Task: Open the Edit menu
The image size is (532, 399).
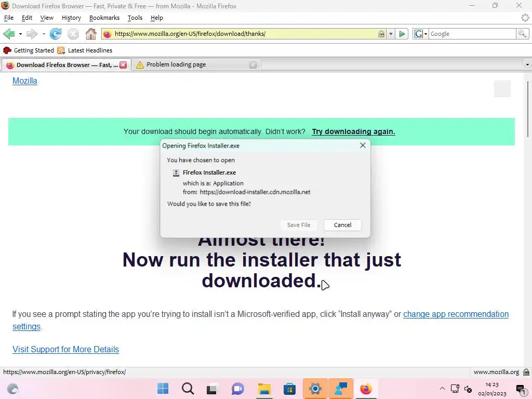Action: 27,18
